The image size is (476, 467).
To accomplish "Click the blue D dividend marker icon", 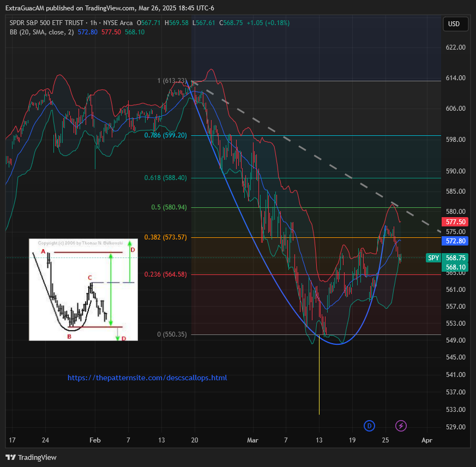I will pos(369,426).
